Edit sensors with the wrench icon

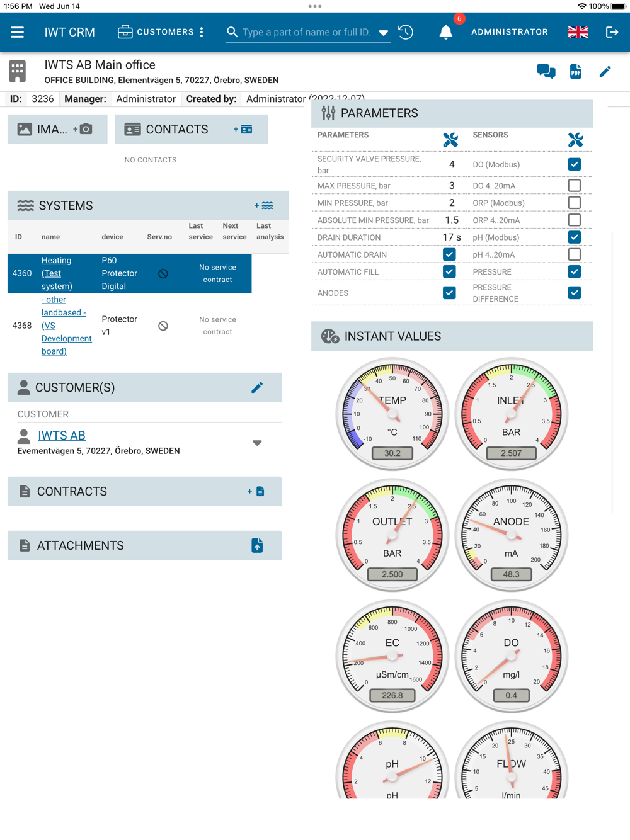575,140
